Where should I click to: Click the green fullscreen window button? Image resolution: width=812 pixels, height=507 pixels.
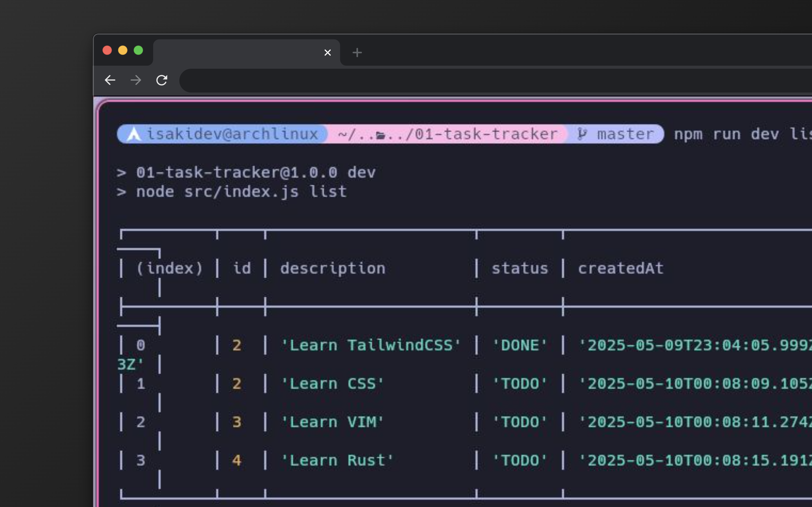coord(138,50)
